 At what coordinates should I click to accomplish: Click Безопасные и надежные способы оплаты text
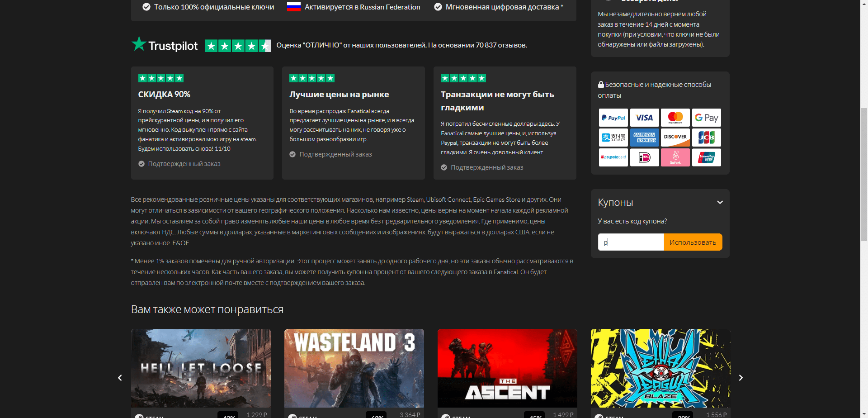[655, 90]
